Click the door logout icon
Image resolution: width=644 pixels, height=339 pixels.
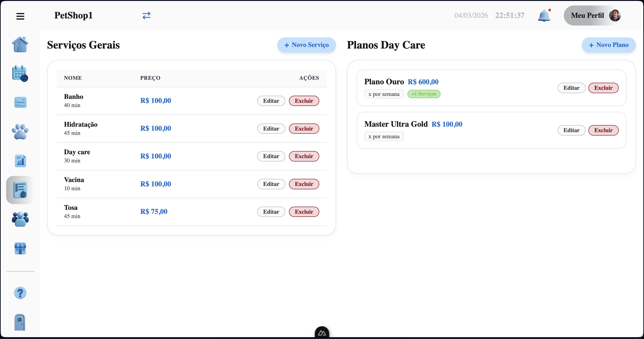tap(20, 322)
